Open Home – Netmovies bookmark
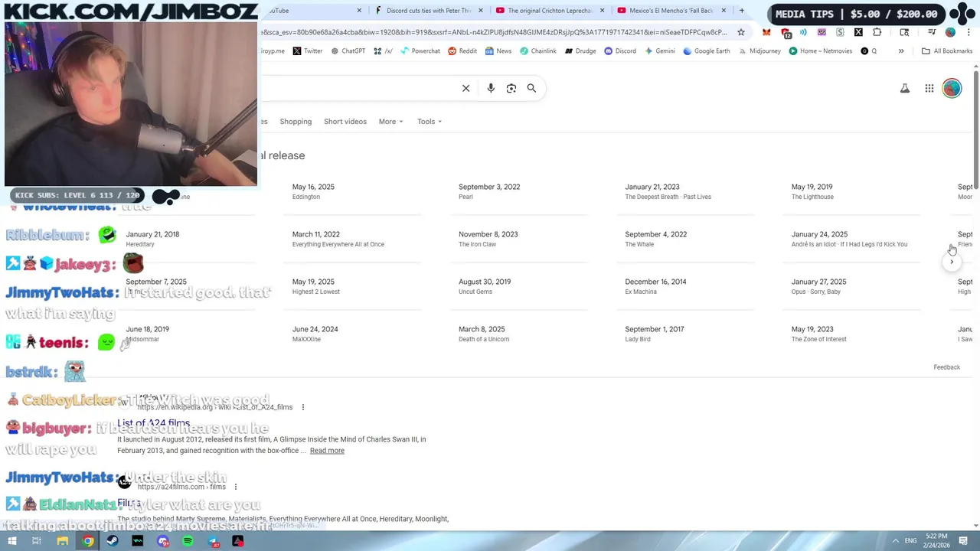This screenshot has height=551, width=980. coord(820,51)
